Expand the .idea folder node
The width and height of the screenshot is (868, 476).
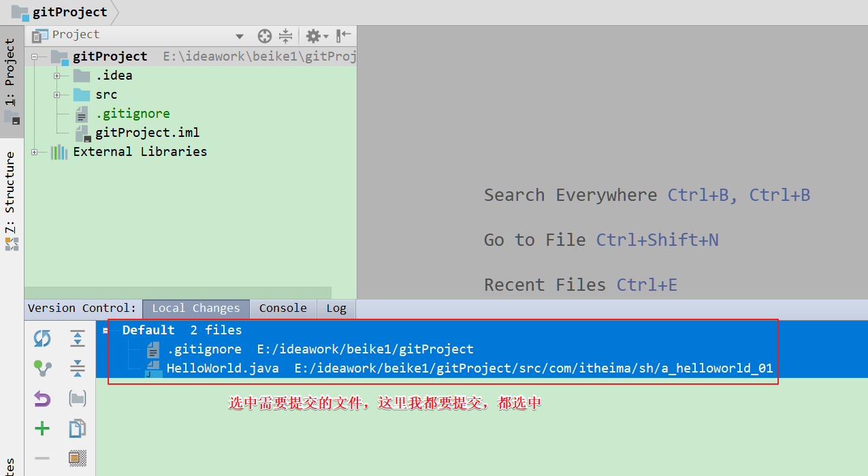(58, 76)
